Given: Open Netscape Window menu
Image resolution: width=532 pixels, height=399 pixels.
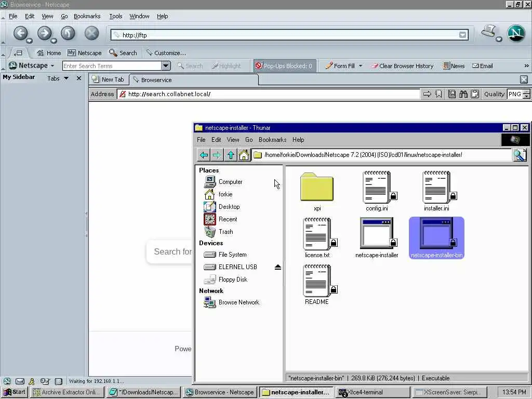Looking at the screenshot, I should click(x=139, y=16).
